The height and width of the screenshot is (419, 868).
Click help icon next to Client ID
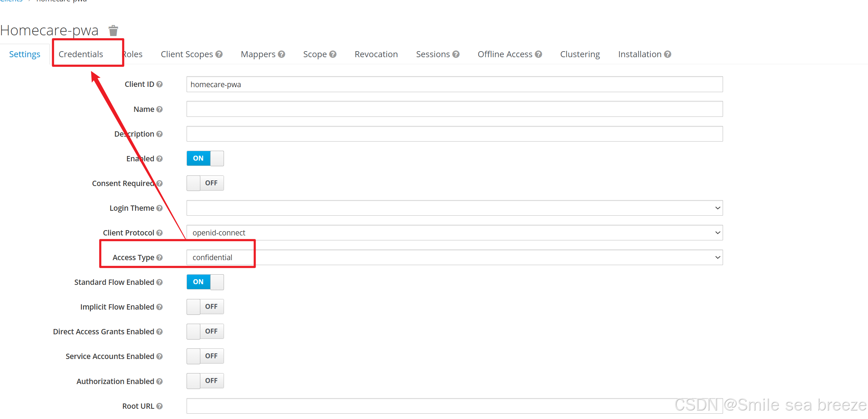[159, 84]
